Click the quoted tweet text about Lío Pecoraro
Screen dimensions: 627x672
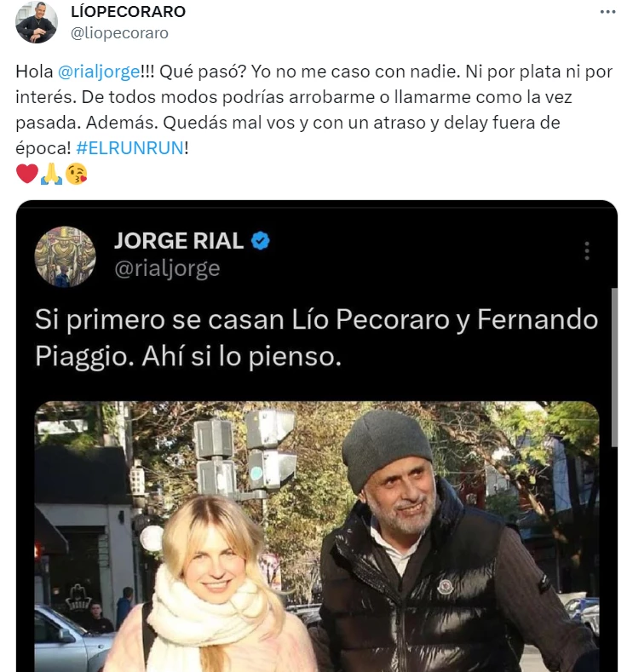point(317,338)
